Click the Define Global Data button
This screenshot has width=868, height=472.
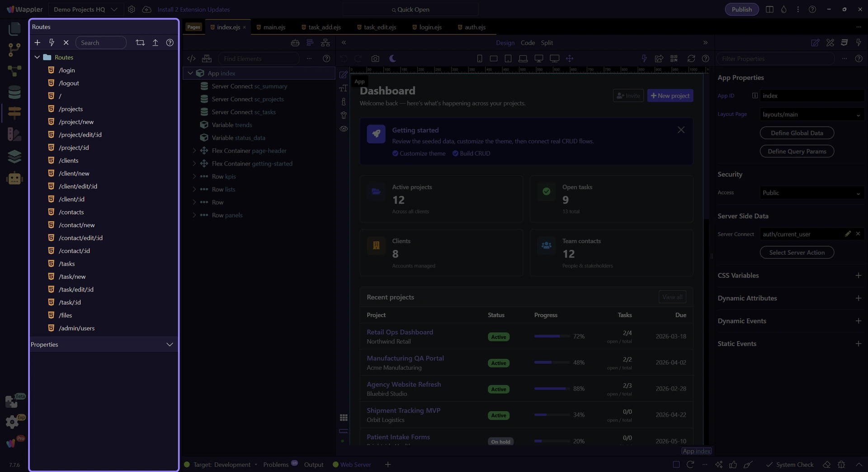[797, 133]
